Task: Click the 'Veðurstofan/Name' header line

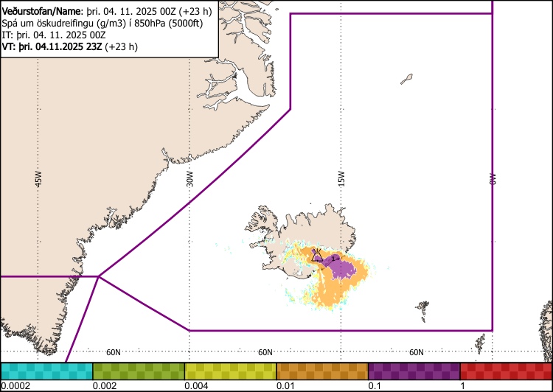Action: pos(107,11)
